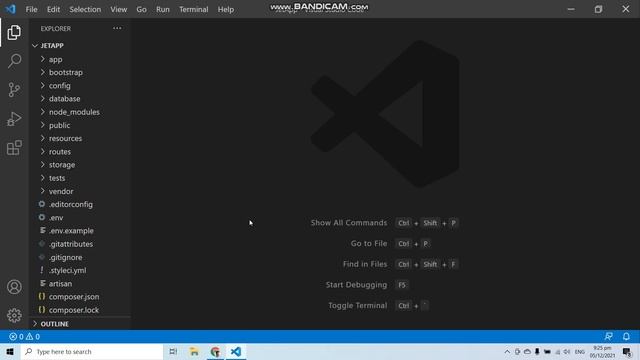Expand the node_modules folder
The height and width of the screenshot is (360, 640).
pos(81,112)
